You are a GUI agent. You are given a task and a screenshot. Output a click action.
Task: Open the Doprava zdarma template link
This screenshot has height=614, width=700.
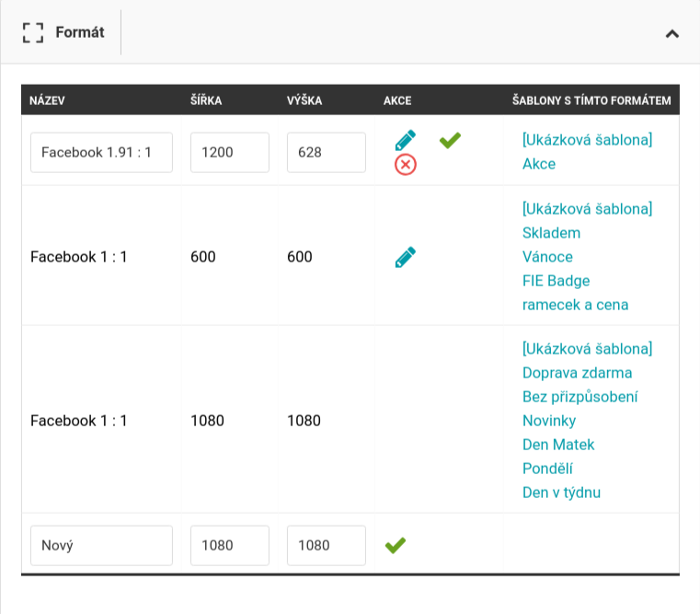pyautogui.click(x=578, y=373)
